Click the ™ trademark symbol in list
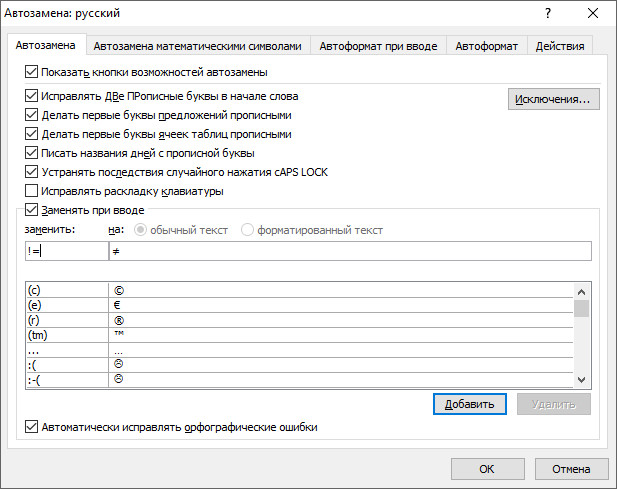Screen dimensions: 617x489 coord(119,333)
